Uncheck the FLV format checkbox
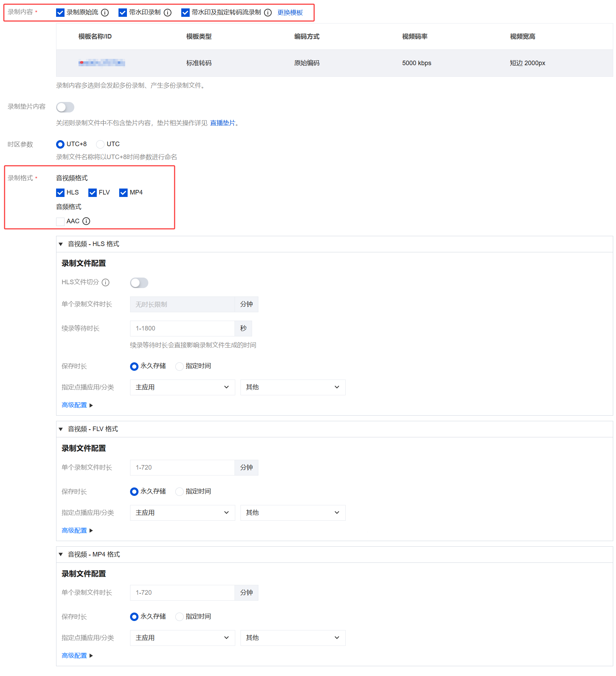 93,193
